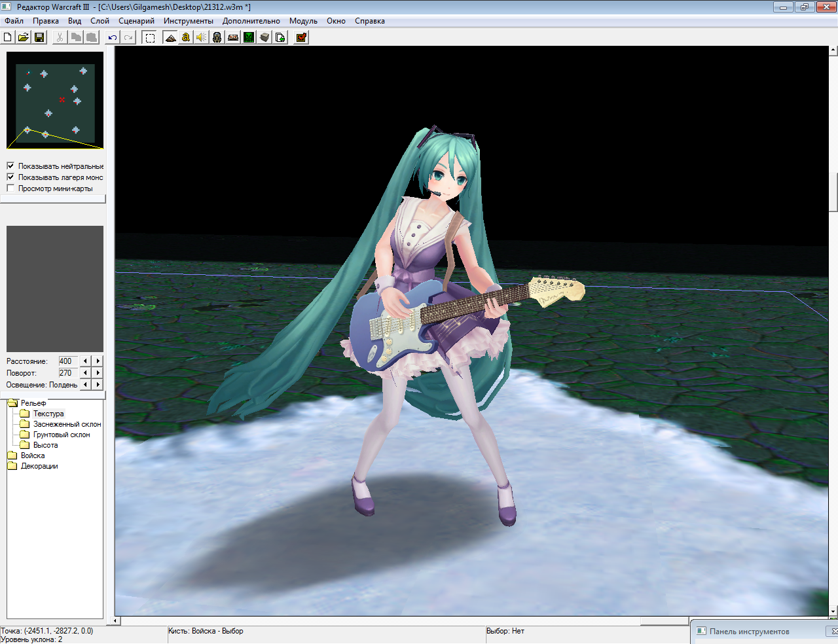The width and height of the screenshot is (838, 644).
Task: Increase Расстояние with right arrow
Action: point(98,361)
